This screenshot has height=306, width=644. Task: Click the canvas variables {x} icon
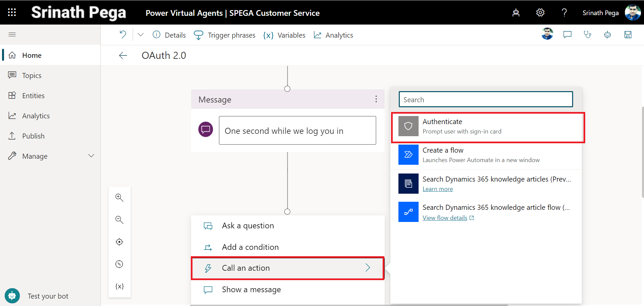[x=119, y=286]
